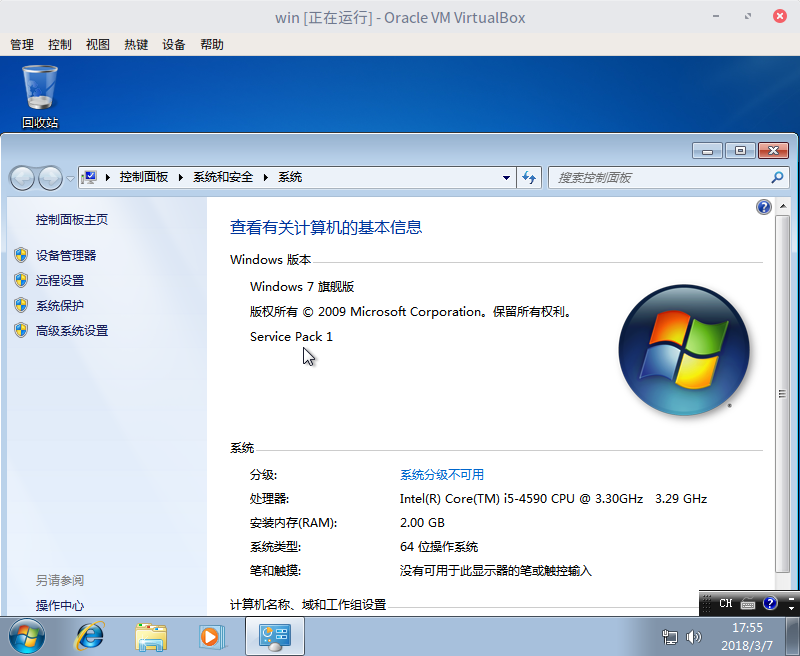Click the magnifier search icon
Image resolution: width=800 pixels, height=656 pixels.
point(777,178)
